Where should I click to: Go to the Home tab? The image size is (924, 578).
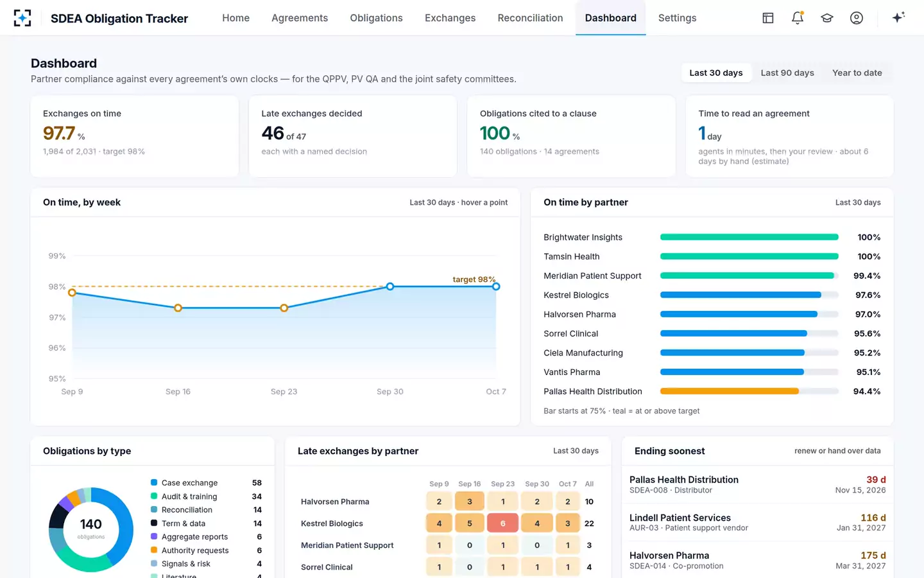[235, 18]
